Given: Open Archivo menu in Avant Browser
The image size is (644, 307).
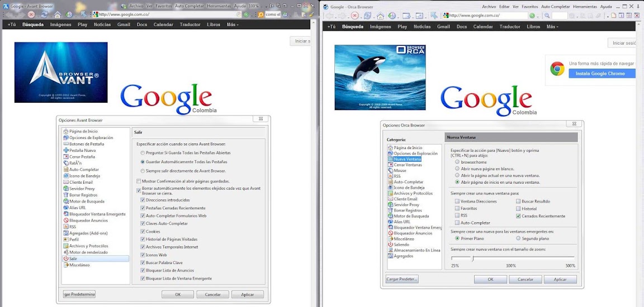Looking at the screenshot, I should click(x=136, y=6).
